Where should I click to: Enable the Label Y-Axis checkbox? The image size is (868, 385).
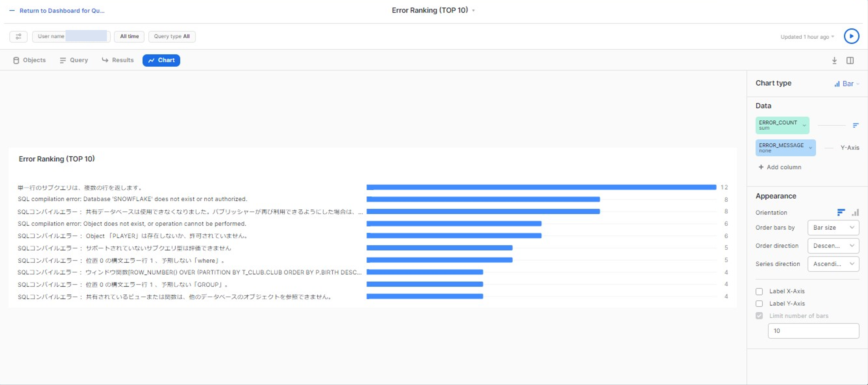tap(760, 304)
